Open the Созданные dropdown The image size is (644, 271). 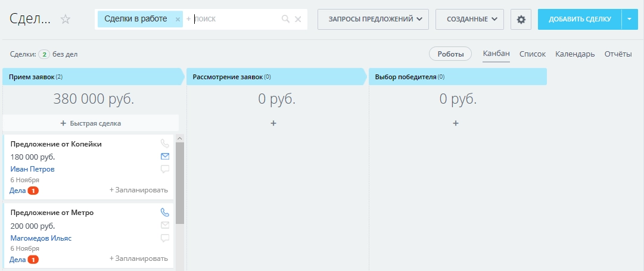click(470, 19)
